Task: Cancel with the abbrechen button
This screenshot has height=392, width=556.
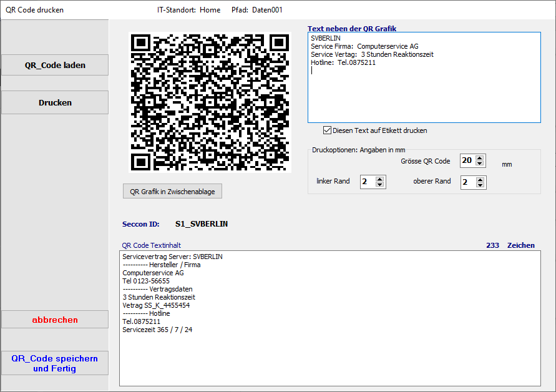Action: click(x=55, y=320)
